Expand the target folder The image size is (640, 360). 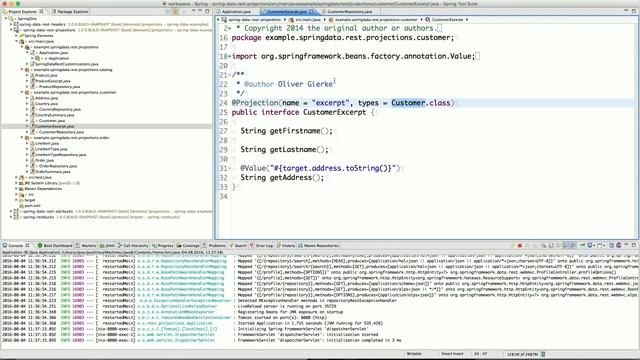[x=16, y=200]
